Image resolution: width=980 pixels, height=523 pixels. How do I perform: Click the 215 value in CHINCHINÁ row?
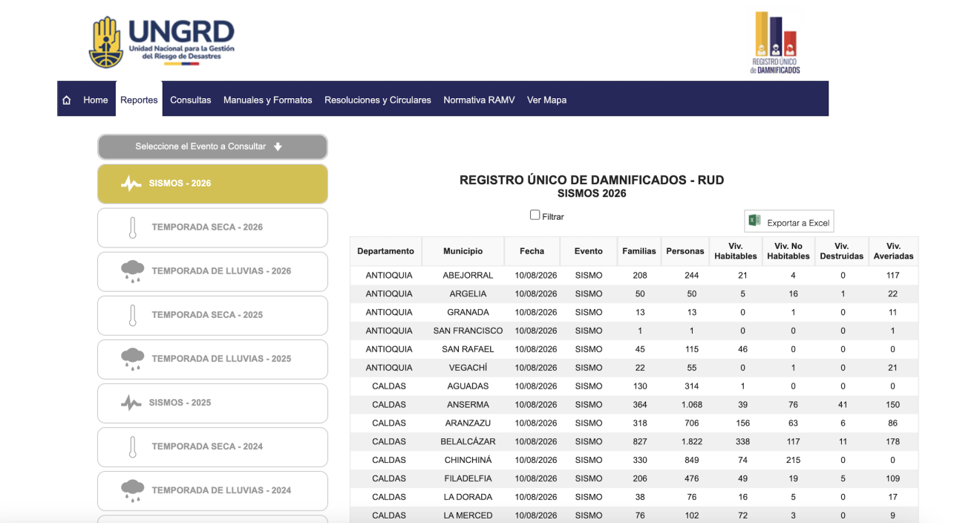pyautogui.click(x=794, y=460)
